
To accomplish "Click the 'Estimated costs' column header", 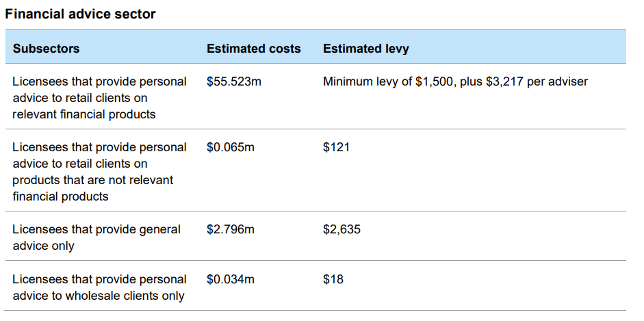I will click(253, 49).
